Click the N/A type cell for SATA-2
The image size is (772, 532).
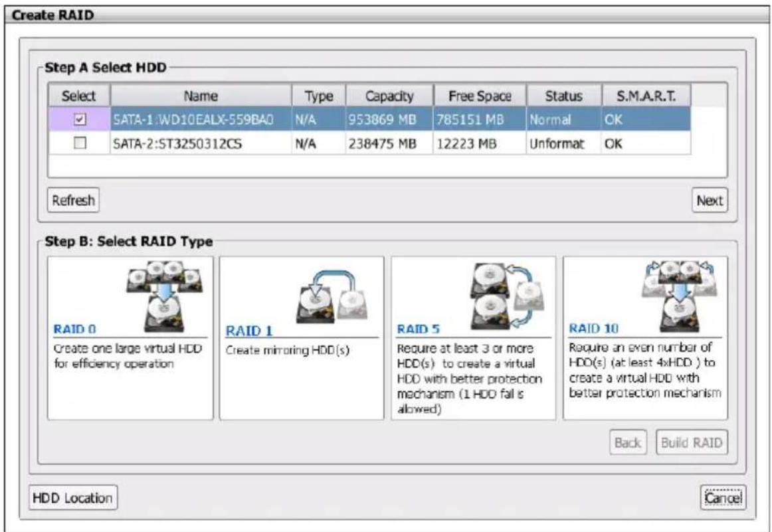tap(318, 143)
